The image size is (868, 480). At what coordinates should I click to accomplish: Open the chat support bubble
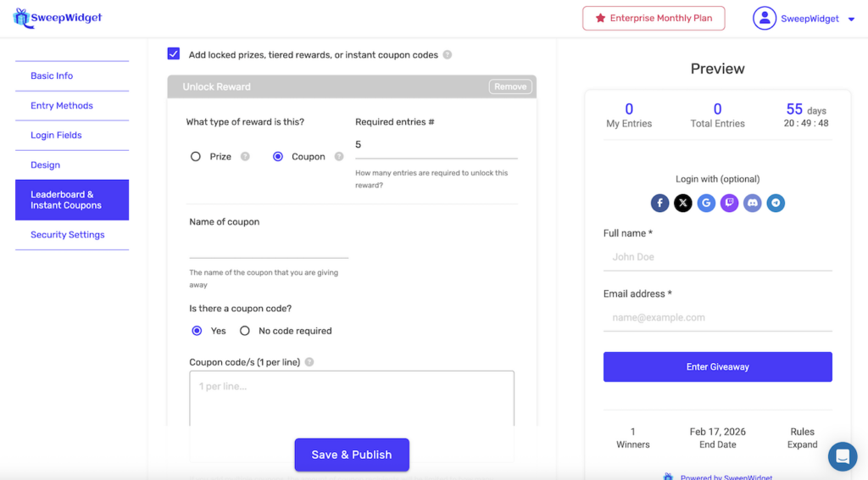point(843,456)
